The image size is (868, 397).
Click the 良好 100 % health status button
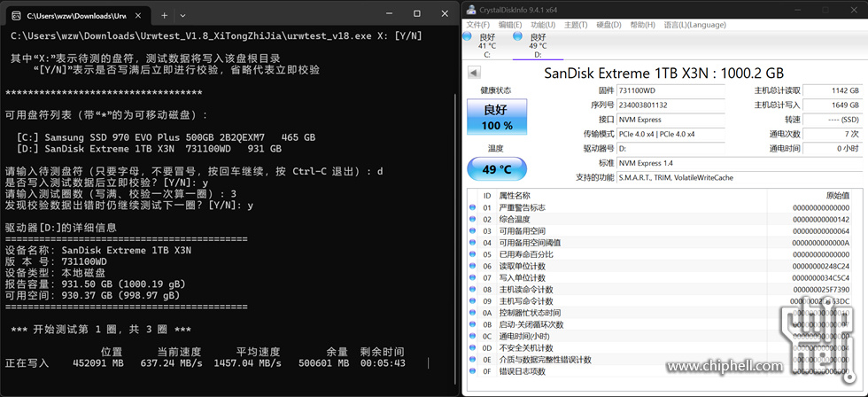point(497,117)
